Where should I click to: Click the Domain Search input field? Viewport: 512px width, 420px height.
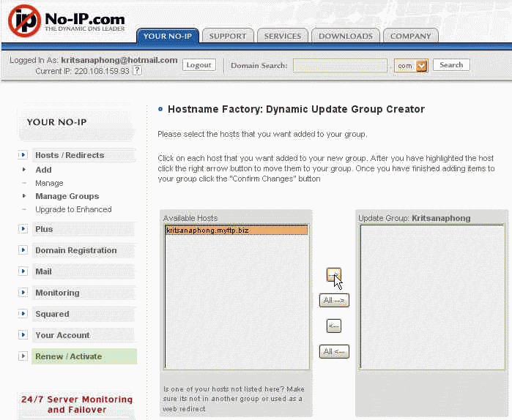click(x=340, y=66)
